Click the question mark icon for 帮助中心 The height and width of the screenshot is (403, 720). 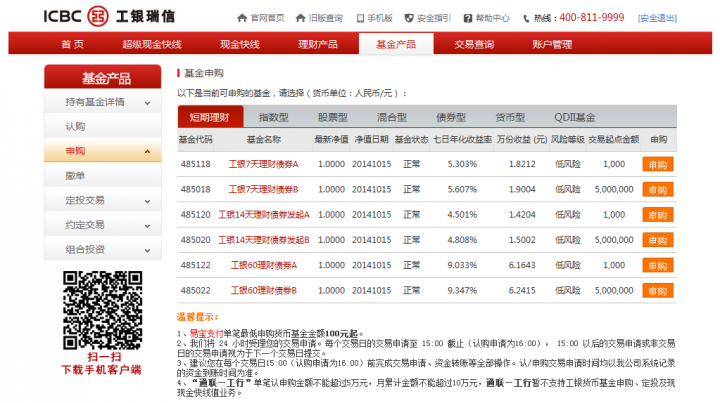(x=467, y=18)
